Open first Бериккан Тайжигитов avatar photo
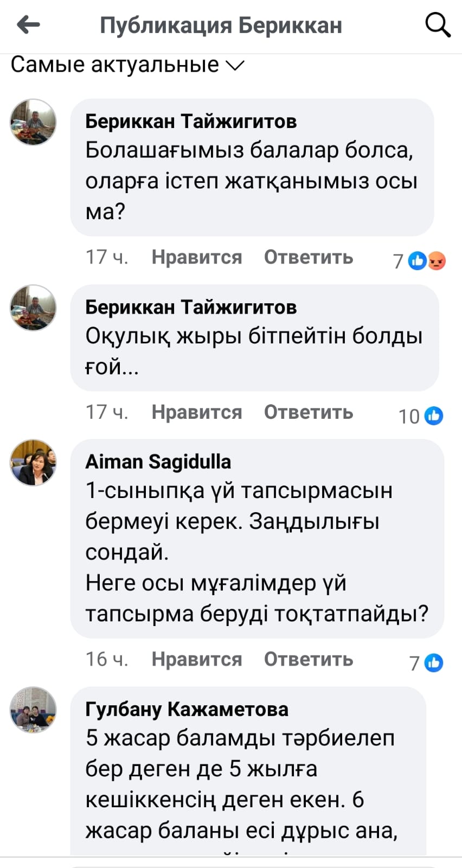 [x=33, y=122]
